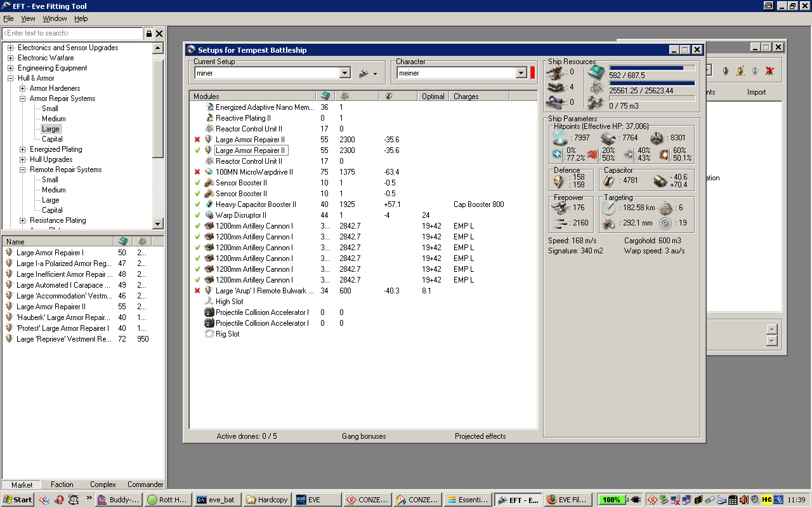812x508 pixels.
Task: Click Gang bonuses in the status bar
Action: point(363,436)
